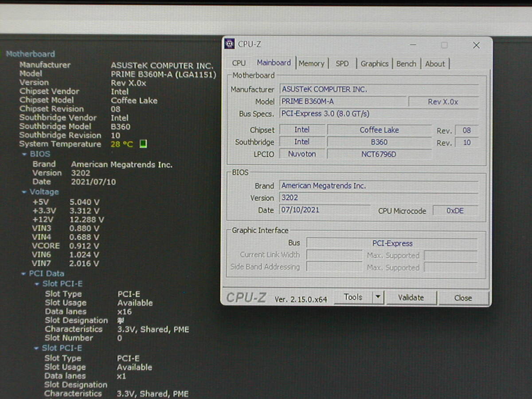Open the SPD tab
The image size is (532, 399).
click(x=342, y=63)
